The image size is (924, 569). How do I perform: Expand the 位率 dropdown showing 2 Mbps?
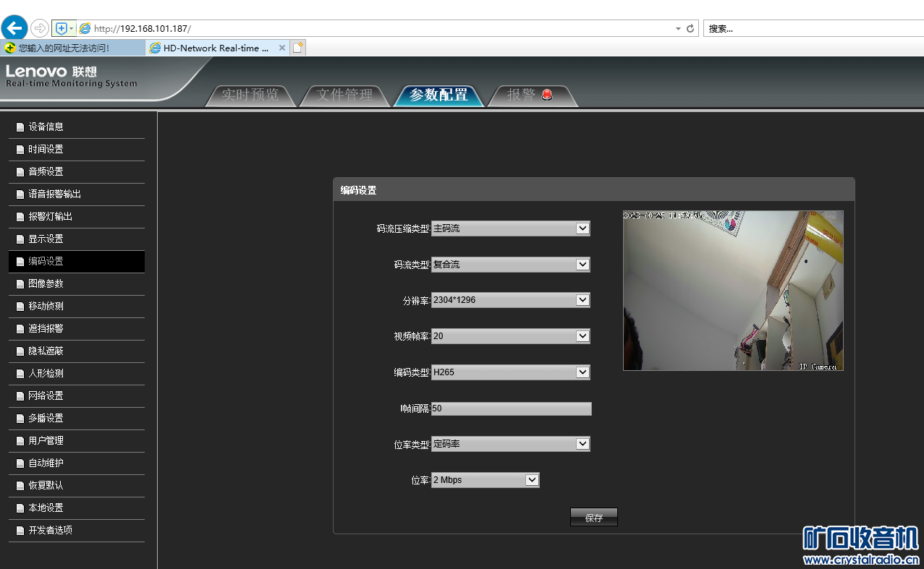click(x=486, y=480)
